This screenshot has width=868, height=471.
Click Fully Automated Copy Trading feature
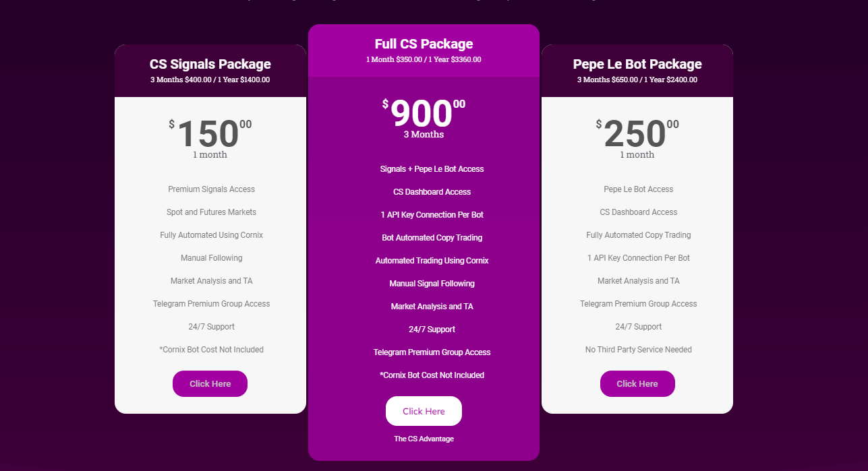click(638, 235)
